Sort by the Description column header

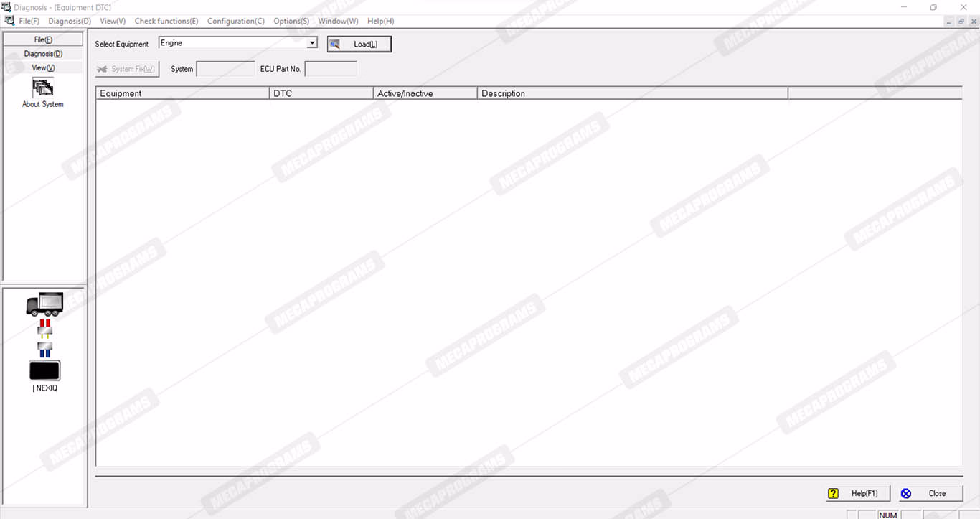pyautogui.click(x=633, y=93)
